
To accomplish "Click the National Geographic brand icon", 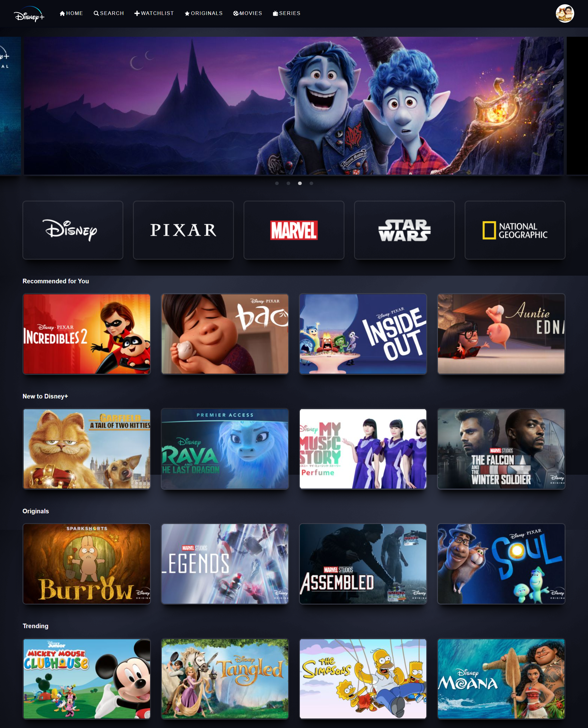I will 515,230.
